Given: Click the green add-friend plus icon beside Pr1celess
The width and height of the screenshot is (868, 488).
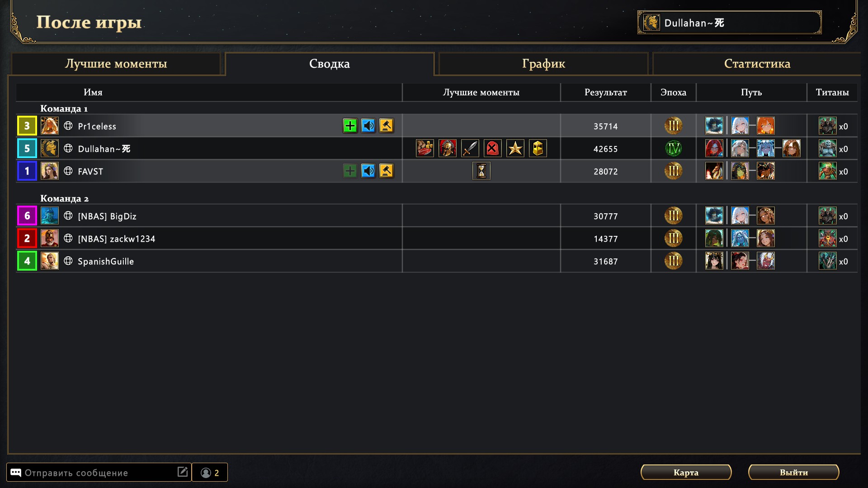Looking at the screenshot, I should (350, 126).
